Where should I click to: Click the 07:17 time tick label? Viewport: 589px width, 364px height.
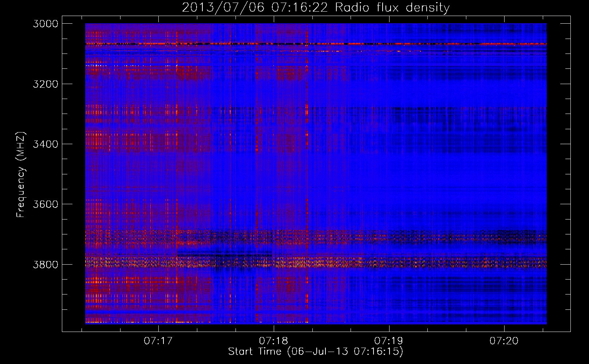click(x=158, y=341)
